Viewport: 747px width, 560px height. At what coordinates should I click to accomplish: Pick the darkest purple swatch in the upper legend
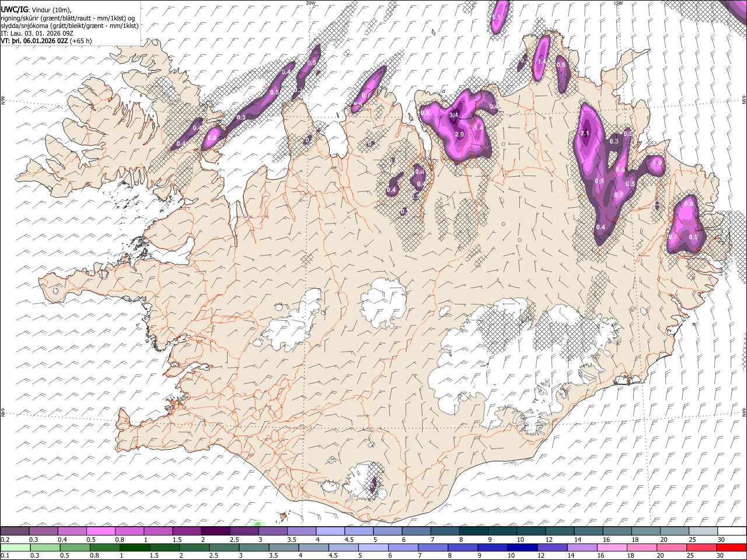point(215,531)
